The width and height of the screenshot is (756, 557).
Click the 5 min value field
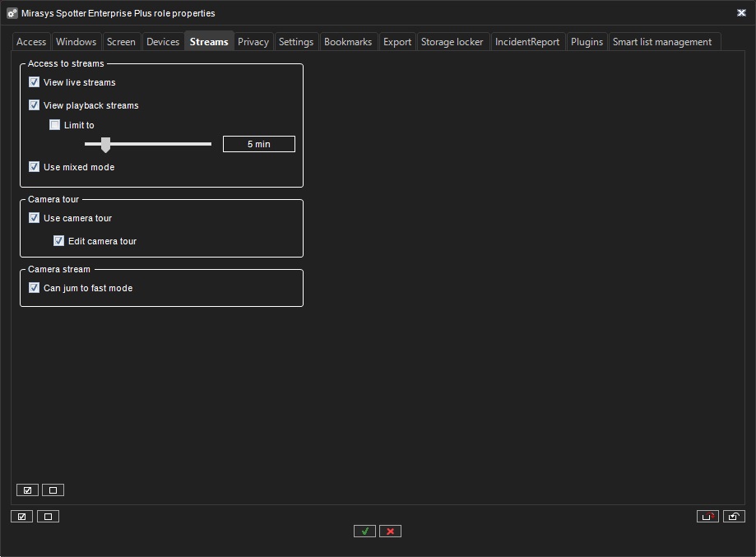258,144
